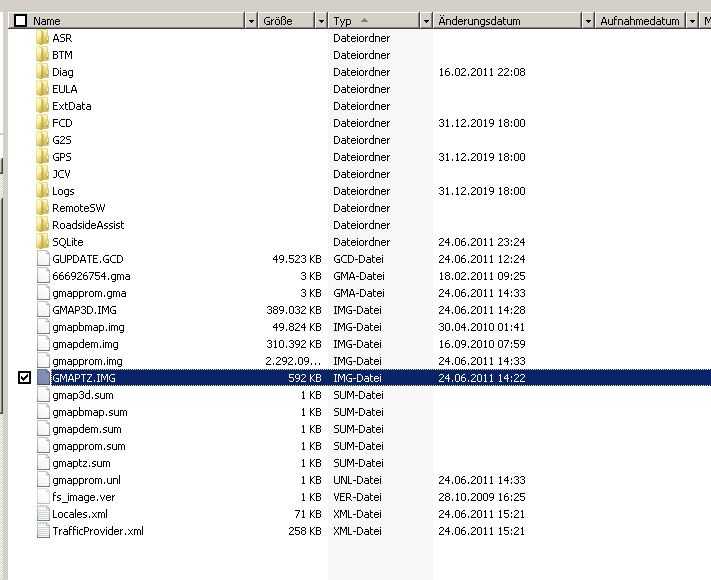
Task: Open the ASR folder icon
Action: click(x=42, y=38)
